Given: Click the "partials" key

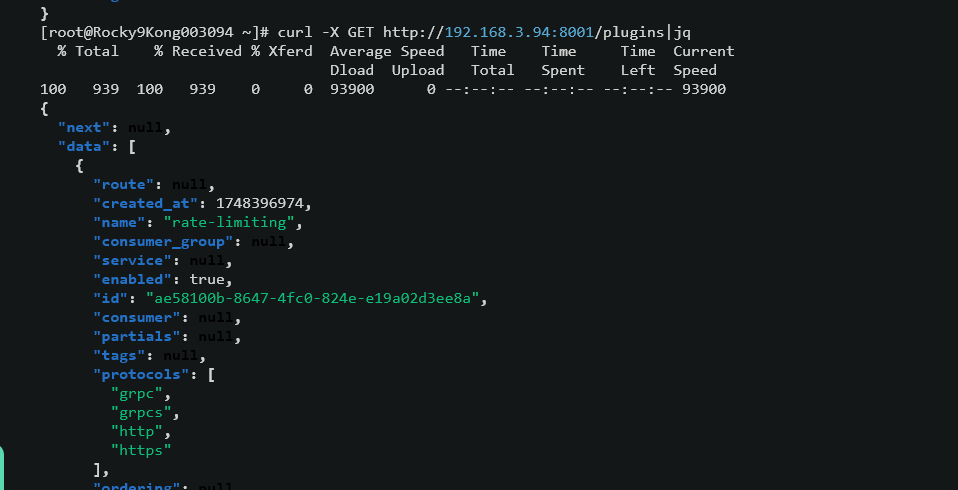Looking at the screenshot, I should point(136,336).
